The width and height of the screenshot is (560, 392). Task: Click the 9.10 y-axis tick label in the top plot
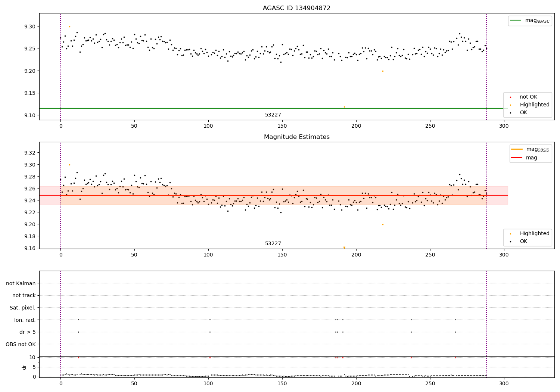(x=30, y=115)
